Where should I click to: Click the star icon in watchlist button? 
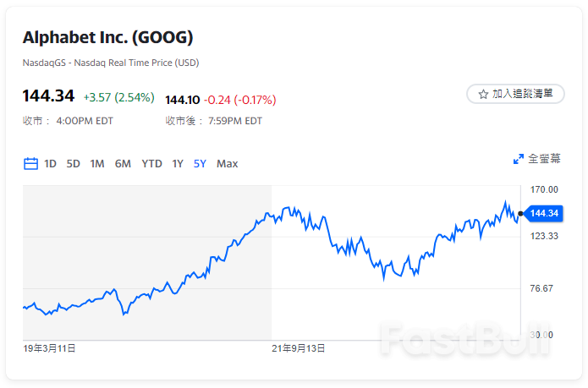tap(483, 94)
